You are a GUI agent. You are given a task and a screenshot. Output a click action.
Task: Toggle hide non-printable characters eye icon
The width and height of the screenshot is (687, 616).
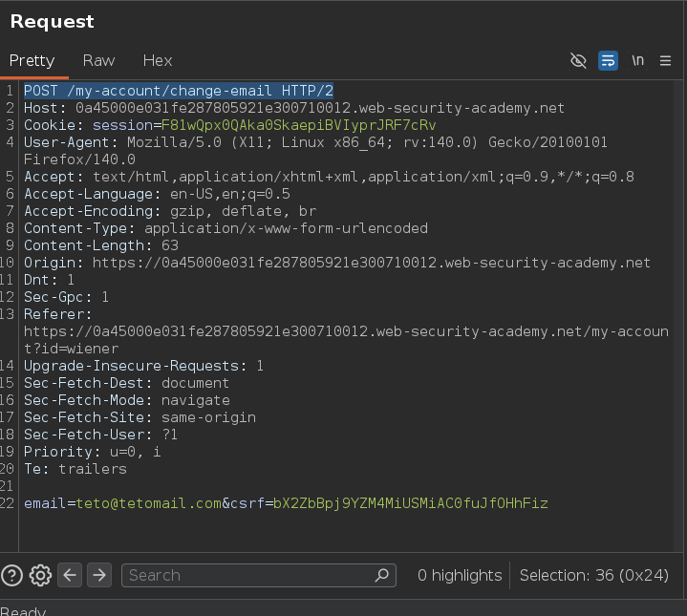tap(578, 60)
